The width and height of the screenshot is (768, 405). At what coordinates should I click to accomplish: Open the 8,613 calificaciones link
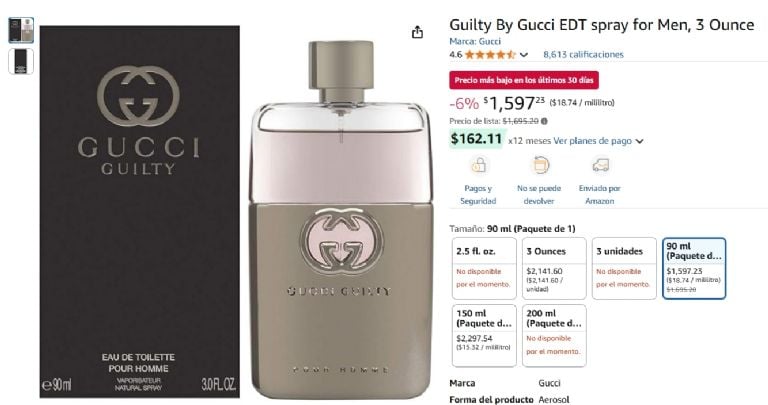pyautogui.click(x=583, y=54)
